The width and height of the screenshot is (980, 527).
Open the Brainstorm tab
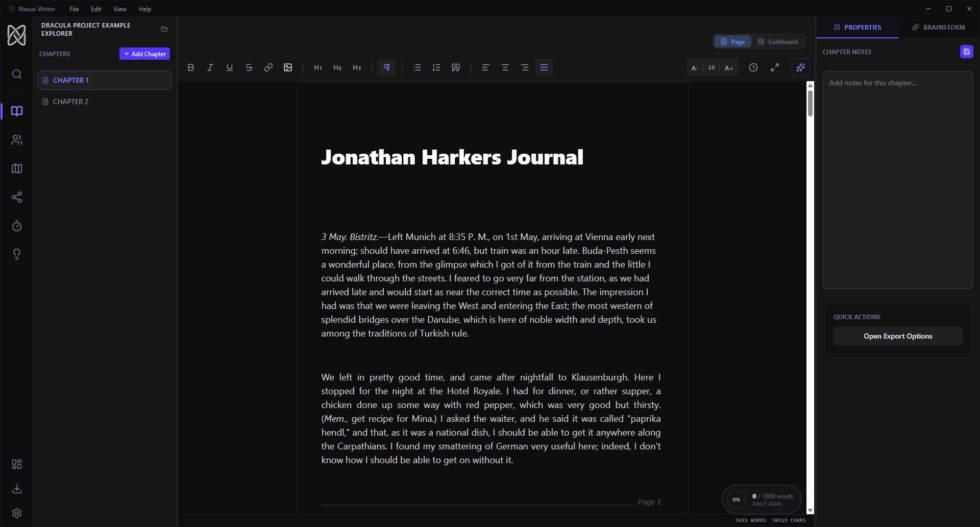[939, 27]
